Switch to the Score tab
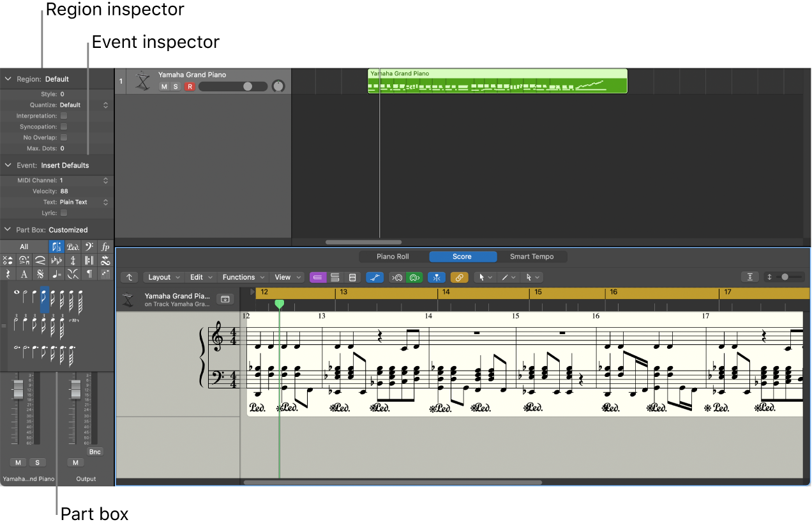The height and width of the screenshot is (529, 812). 462,257
